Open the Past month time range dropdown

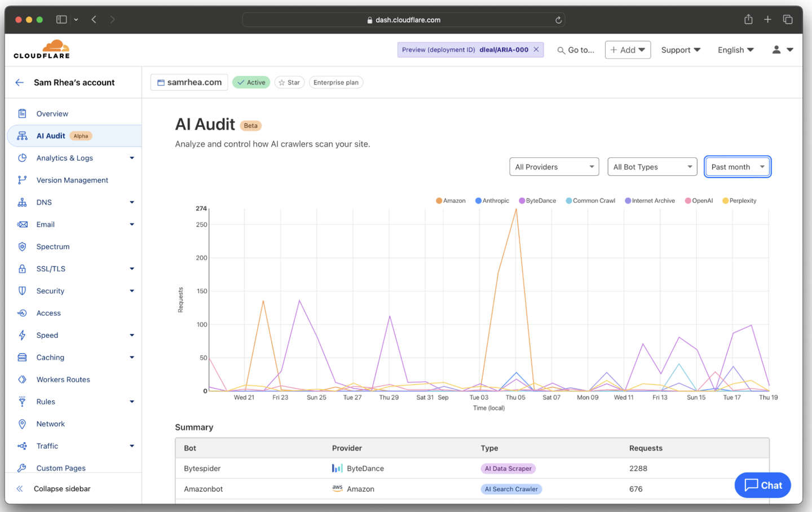pyautogui.click(x=738, y=167)
